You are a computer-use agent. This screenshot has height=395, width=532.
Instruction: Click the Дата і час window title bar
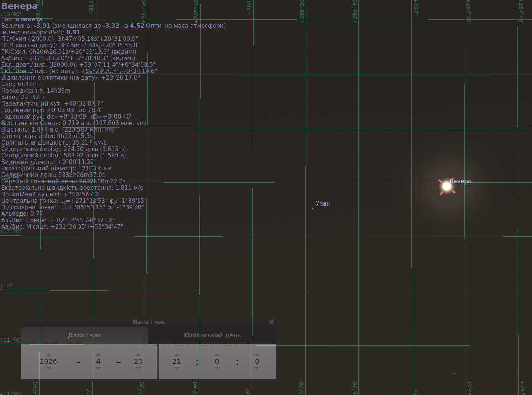[x=148, y=322]
